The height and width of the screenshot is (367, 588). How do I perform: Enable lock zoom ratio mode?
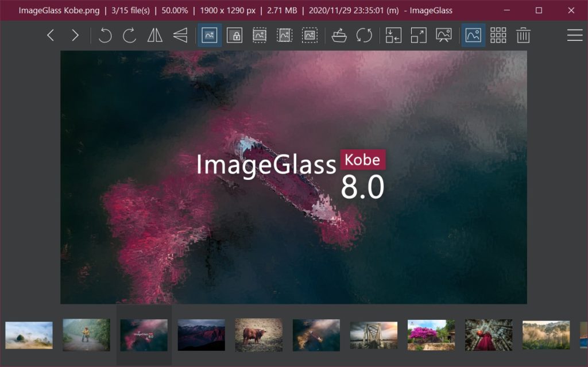[x=234, y=35]
